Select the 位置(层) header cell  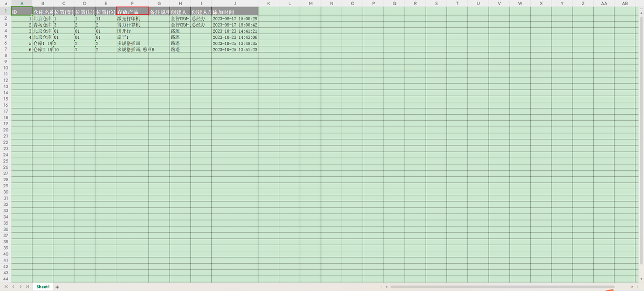click(85, 11)
